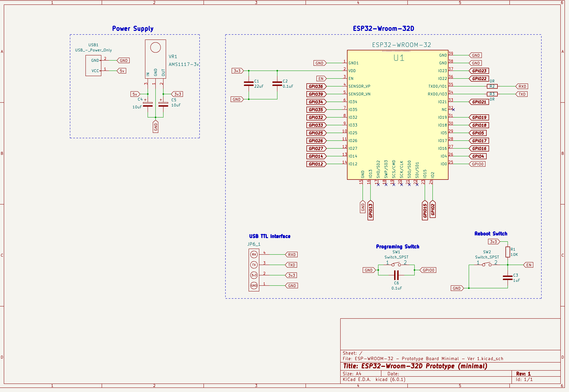Viewport: 569px width, 392px height.
Task: Click the RXD label on JP6_1 pin 4
Action: pyautogui.click(x=291, y=255)
